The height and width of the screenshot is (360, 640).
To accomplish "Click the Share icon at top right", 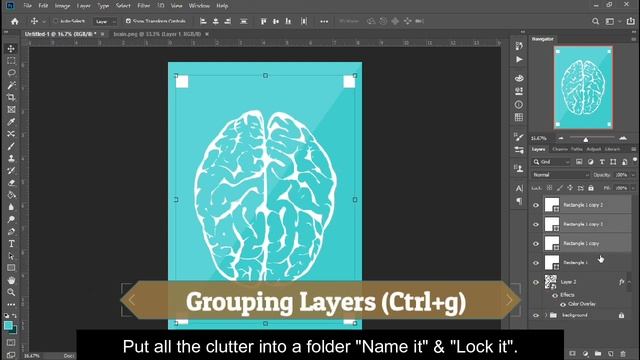I will click(x=631, y=21).
